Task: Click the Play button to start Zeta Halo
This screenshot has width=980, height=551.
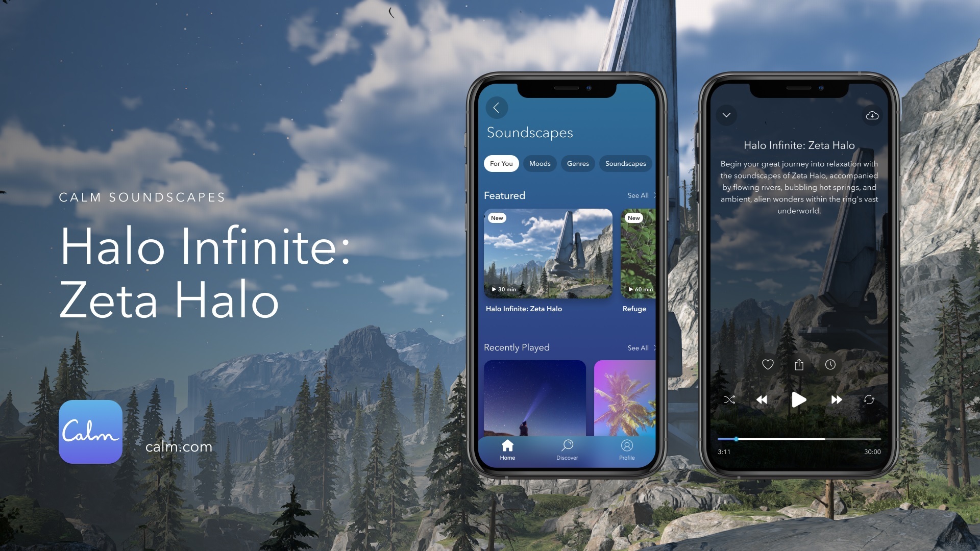Action: point(799,399)
